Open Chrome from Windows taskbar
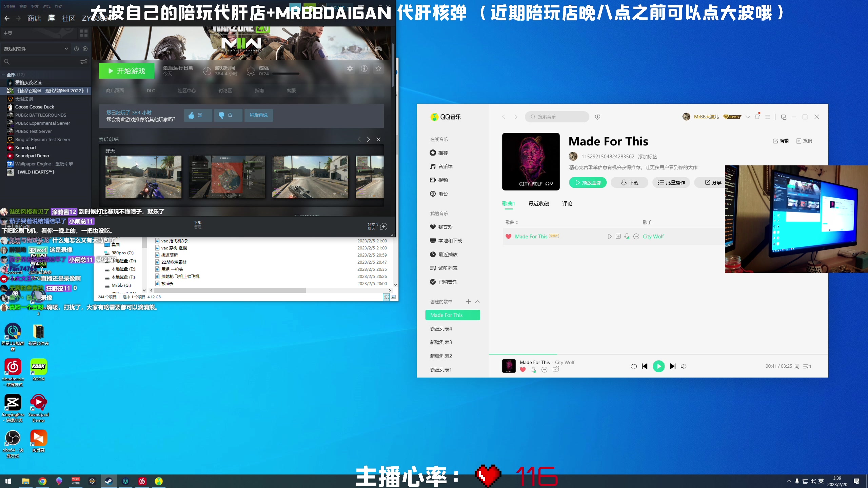 (42, 481)
